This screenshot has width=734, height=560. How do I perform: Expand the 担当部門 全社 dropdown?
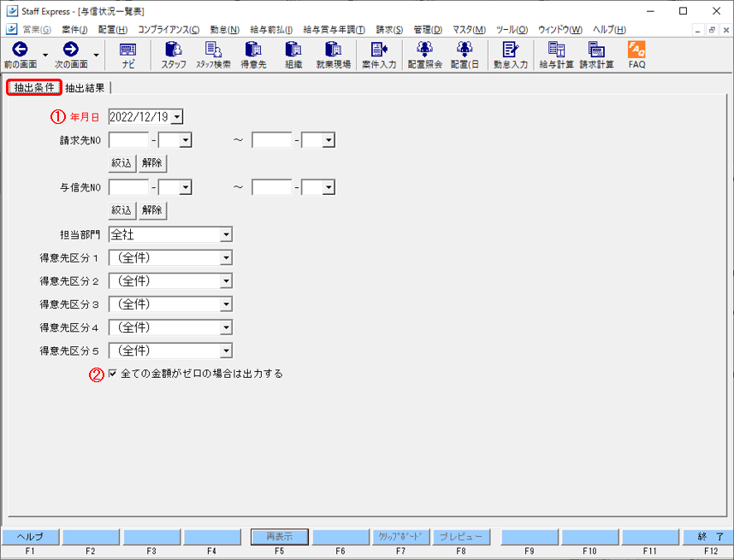tap(226, 234)
